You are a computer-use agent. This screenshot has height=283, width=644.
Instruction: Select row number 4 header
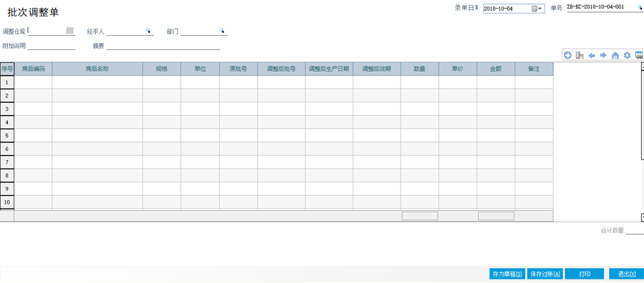click(x=7, y=122)
